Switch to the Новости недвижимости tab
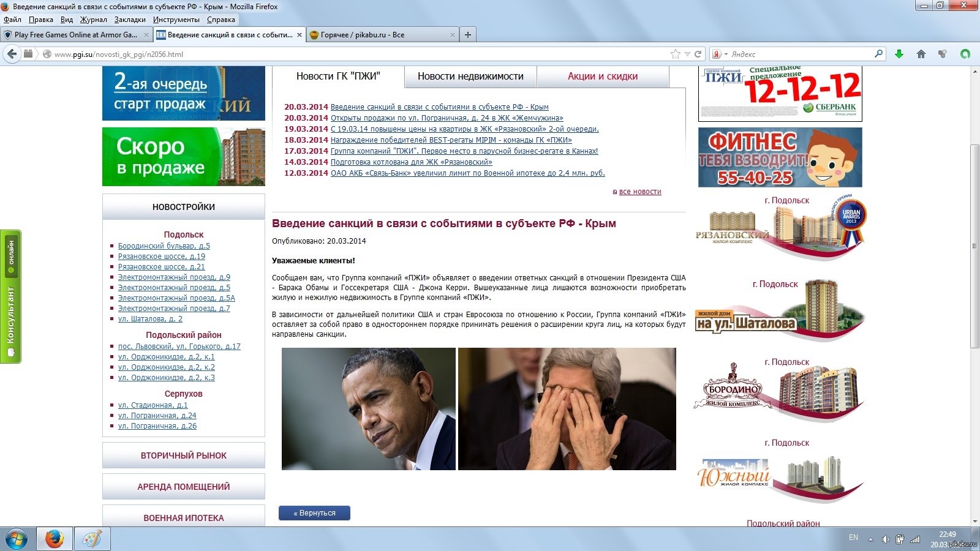The image size is (980, 551). coord(470,77)
